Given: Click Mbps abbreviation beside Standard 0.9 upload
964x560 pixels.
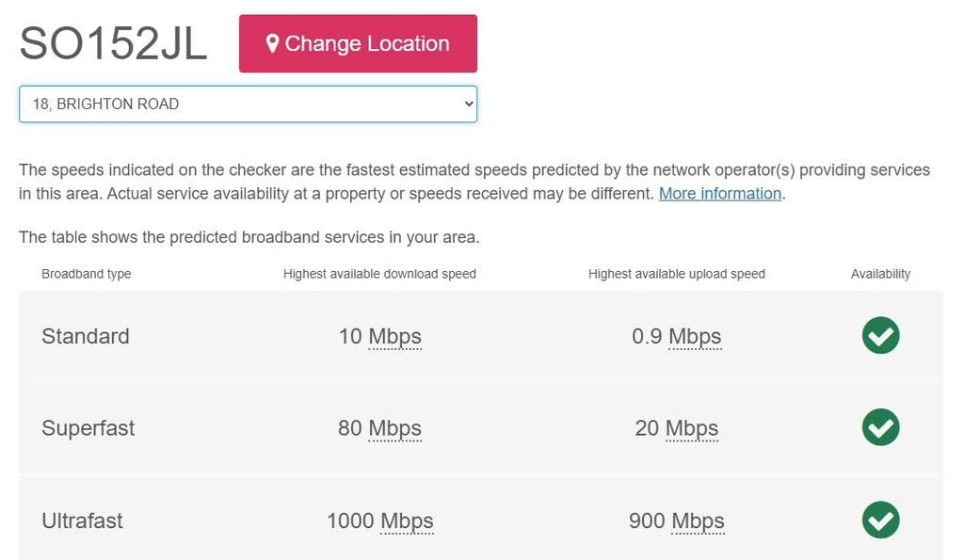Looking at the screenshot, I should pyautogui.click(x=695, y=336).
